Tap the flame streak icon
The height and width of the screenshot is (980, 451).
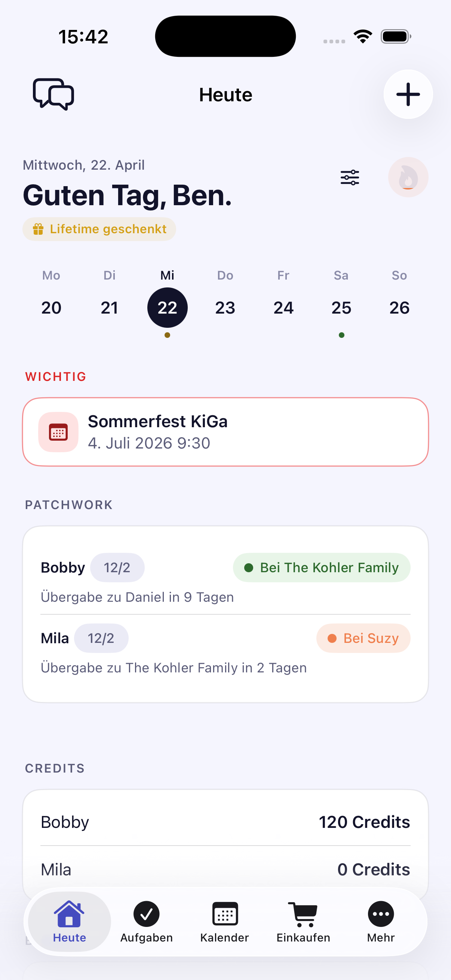(x=408, y=177)
